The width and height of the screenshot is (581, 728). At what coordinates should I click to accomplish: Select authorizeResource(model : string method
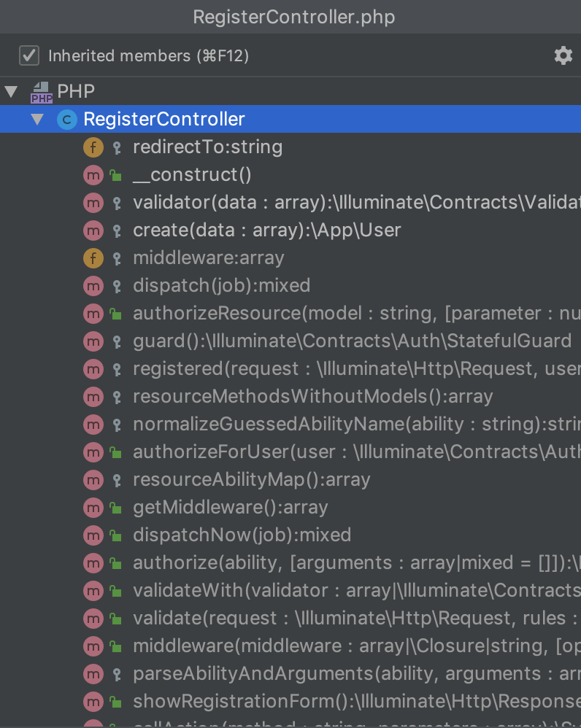290,314
